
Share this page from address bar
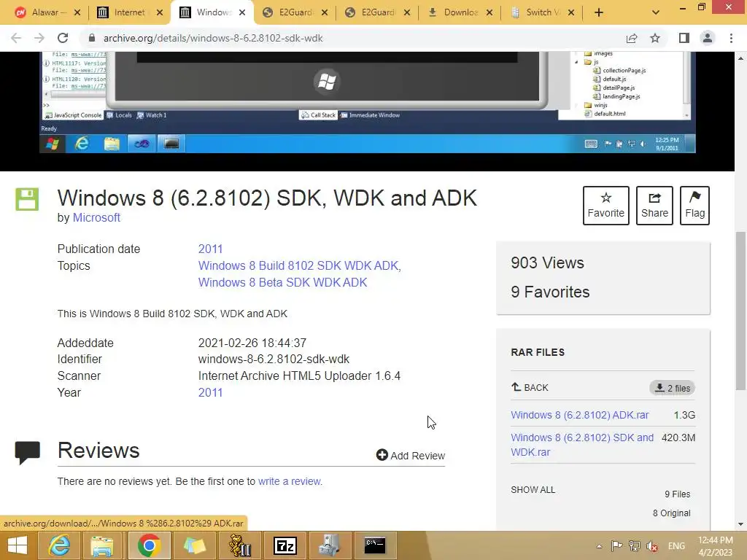[632, 38]
